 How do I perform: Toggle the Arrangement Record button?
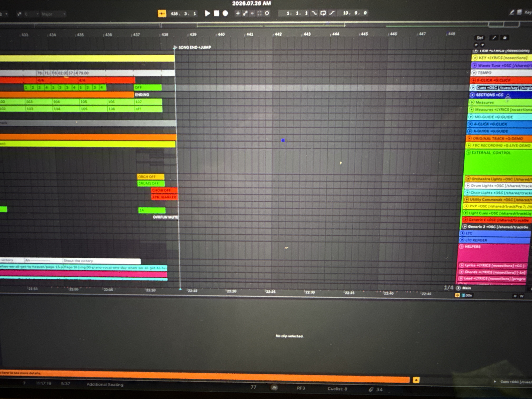point(225,13)
